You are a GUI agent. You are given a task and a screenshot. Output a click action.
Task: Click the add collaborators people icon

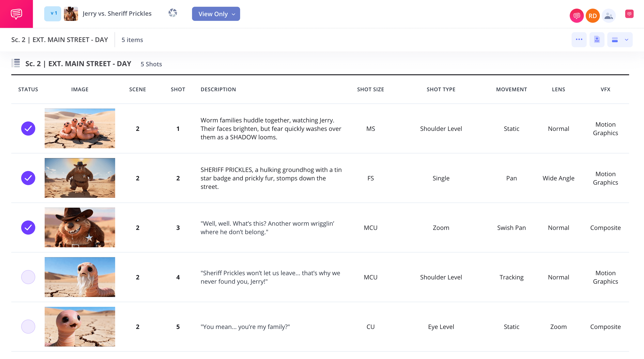609,16
